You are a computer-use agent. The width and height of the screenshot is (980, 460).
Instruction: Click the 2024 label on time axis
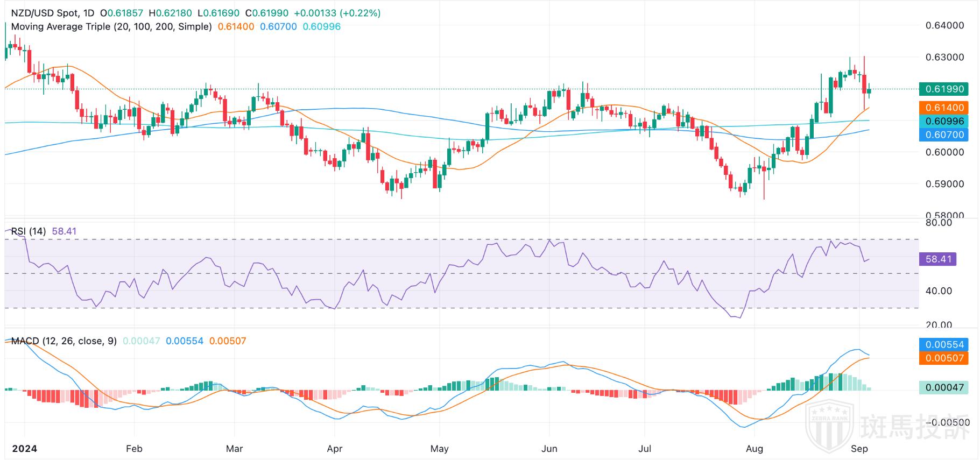[24, 449]
